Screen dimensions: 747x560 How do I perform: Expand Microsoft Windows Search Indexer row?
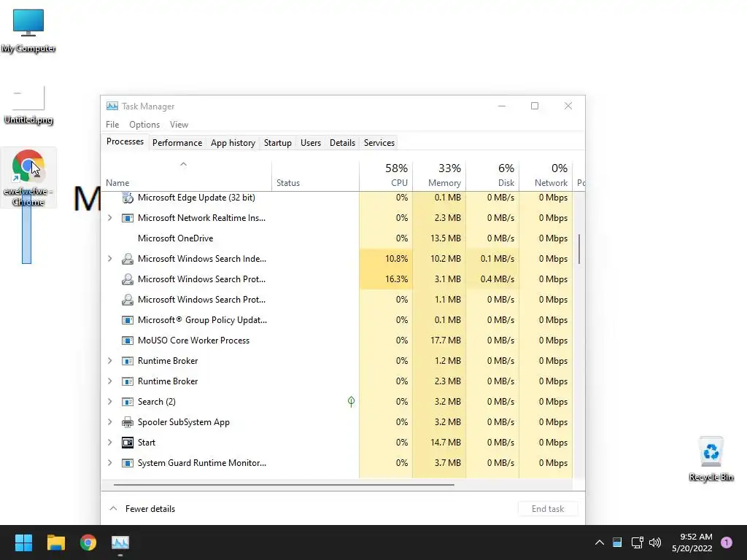coord(110,259)
